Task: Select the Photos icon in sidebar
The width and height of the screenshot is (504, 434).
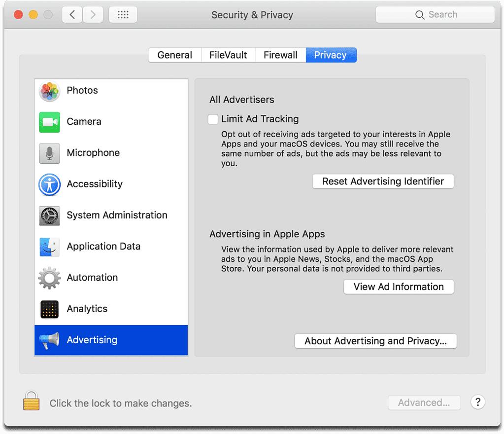Action: [x=49, y=91]
